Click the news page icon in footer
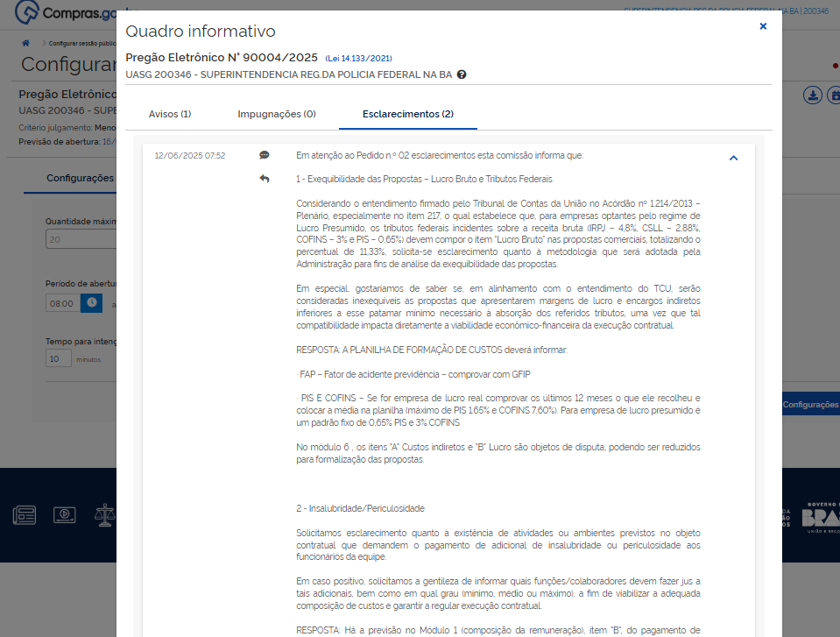This screenshot has height=637, width=840. pyautogui.click(x=24, y=514)
